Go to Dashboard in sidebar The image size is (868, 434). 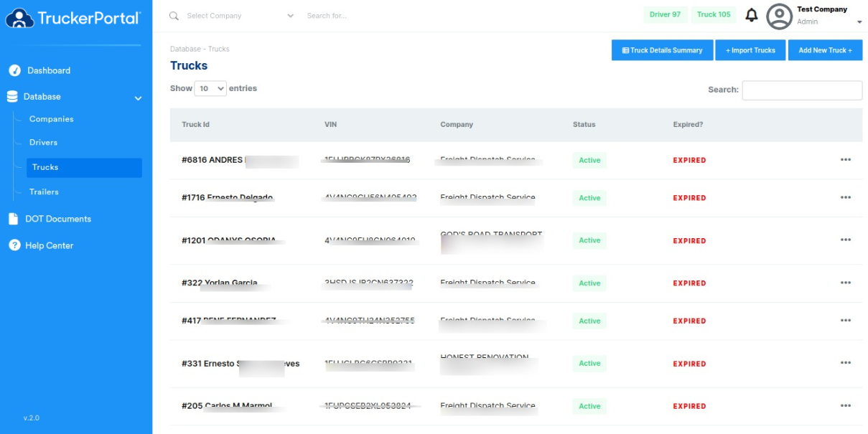tap(48, 70)
